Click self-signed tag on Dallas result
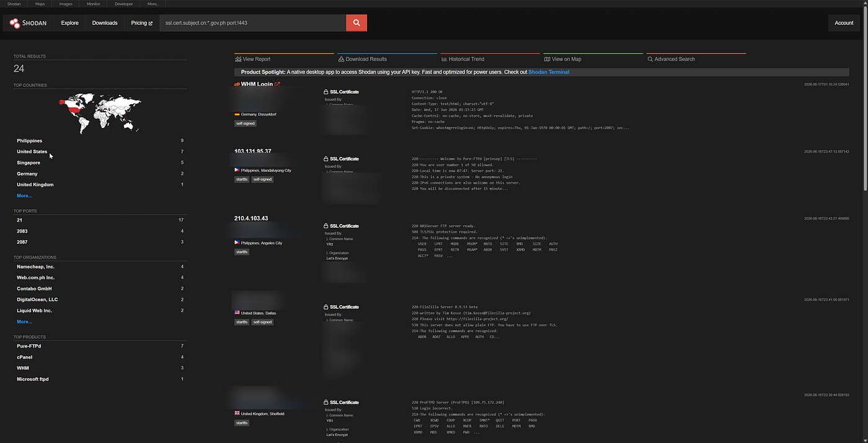868x443 pixels. (x=262, y=322)
